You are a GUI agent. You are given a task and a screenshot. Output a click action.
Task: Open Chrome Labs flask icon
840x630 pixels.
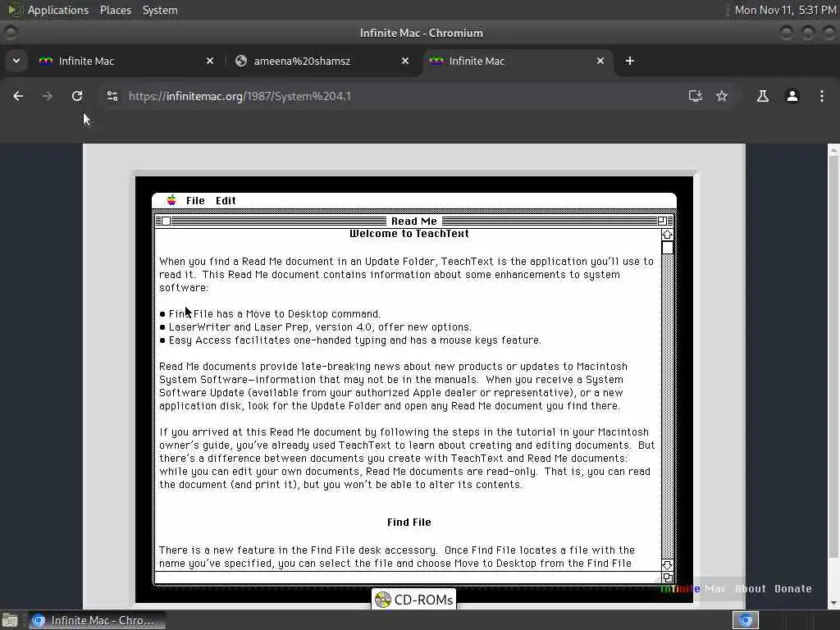[763, 96]
